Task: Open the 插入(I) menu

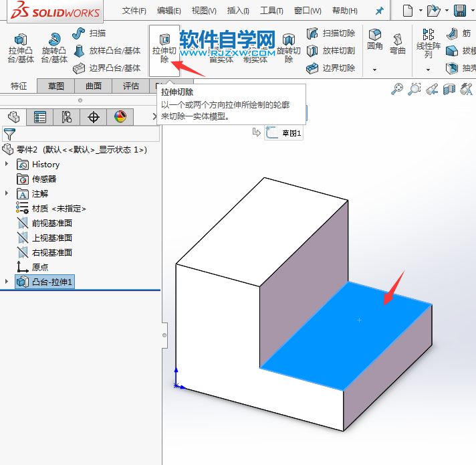Action: 238,11
